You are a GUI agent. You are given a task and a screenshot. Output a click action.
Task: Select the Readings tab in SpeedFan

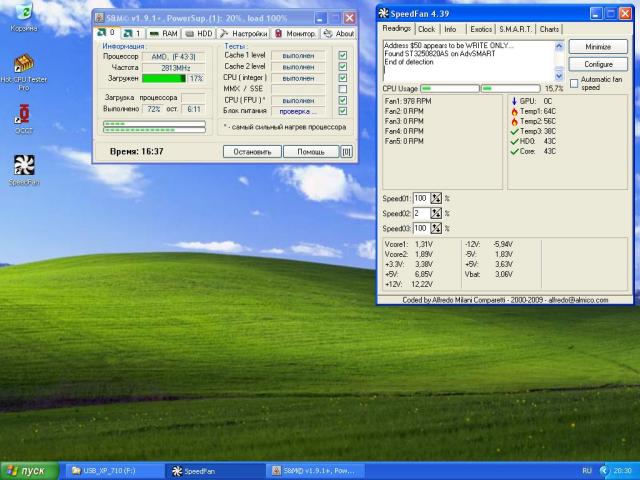click(396, 29)
